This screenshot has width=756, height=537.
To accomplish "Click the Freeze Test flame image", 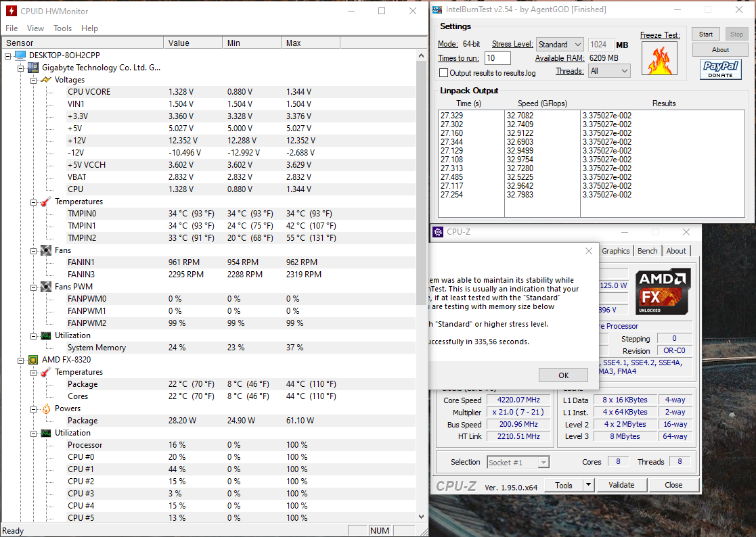I will pyautogui.click(x=659, y=57).
